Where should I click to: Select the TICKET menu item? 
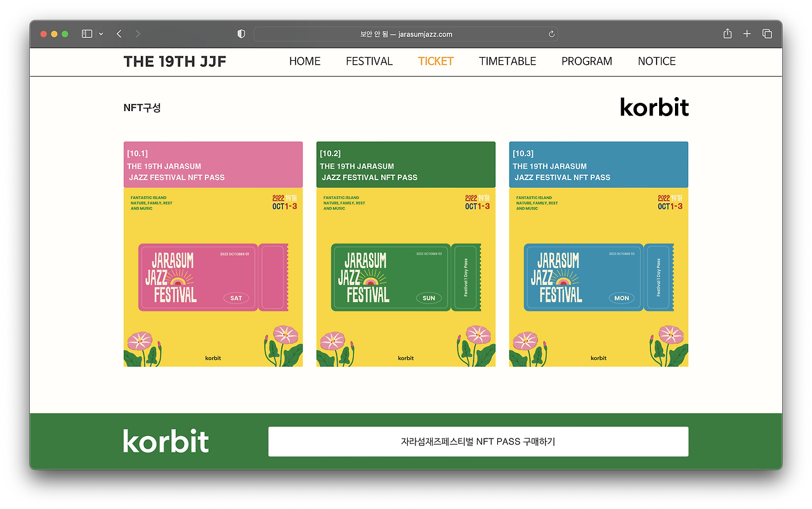pyautogui.click(x=436, y=62)
